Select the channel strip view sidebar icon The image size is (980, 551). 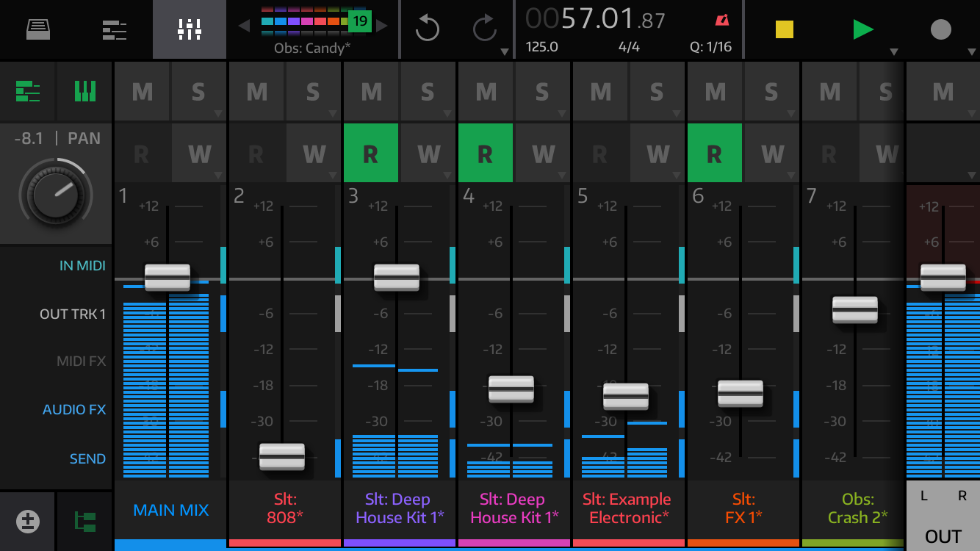coord(84,91)
